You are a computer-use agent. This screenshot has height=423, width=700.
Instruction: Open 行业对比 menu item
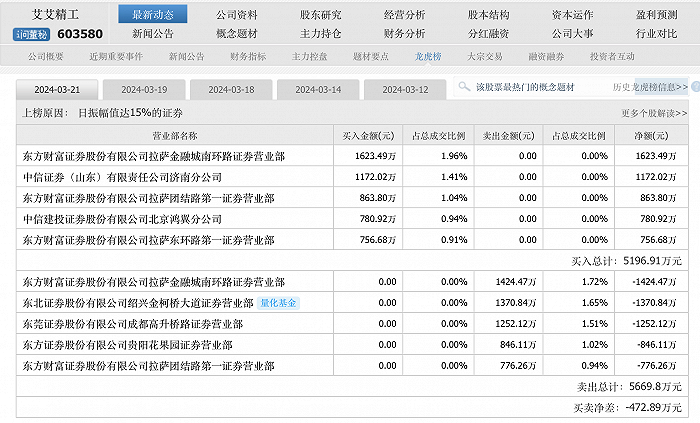point(656,33)
